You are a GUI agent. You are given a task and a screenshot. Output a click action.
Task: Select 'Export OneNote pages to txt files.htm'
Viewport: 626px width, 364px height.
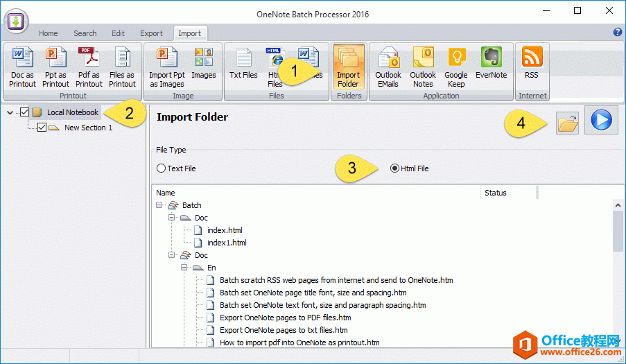coord(284,330)
